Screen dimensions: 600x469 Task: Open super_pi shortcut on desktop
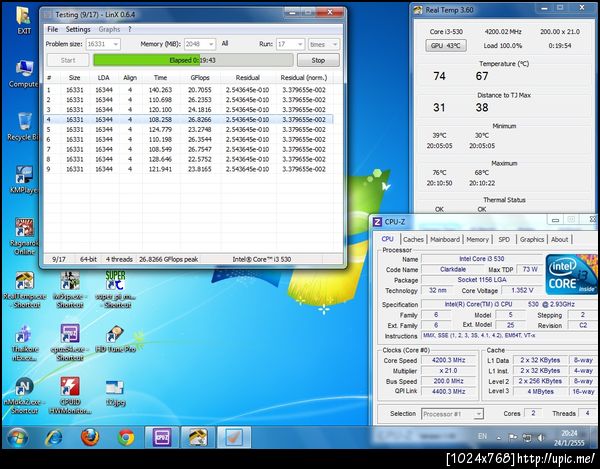pos(116,290)
